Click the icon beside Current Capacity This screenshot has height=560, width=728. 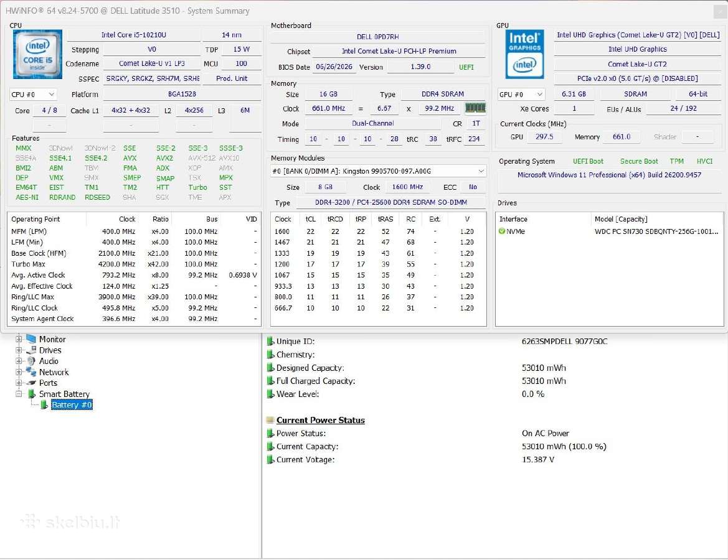[270, 446]
